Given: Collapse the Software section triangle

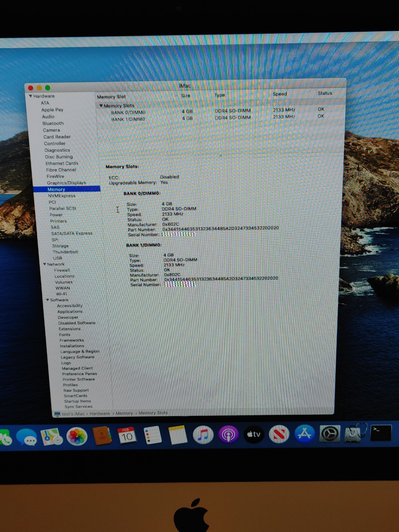Looking at the screenshot, I should (48, 300).
